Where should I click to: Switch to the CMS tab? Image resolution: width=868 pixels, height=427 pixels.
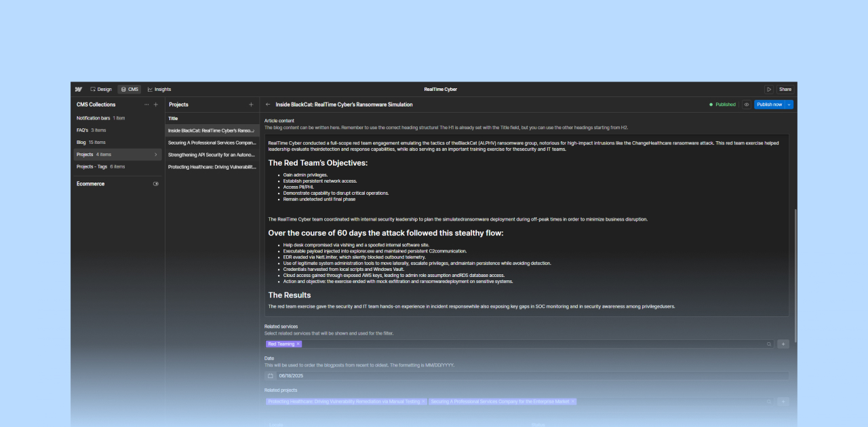130,89
